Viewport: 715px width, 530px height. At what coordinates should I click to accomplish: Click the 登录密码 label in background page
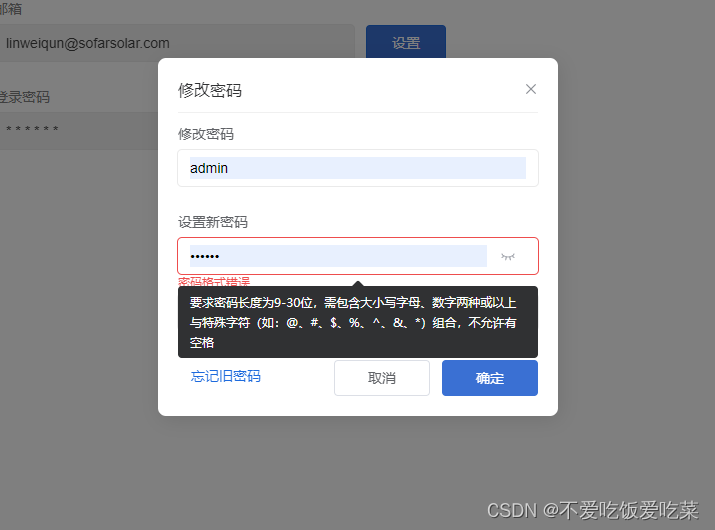25,97
